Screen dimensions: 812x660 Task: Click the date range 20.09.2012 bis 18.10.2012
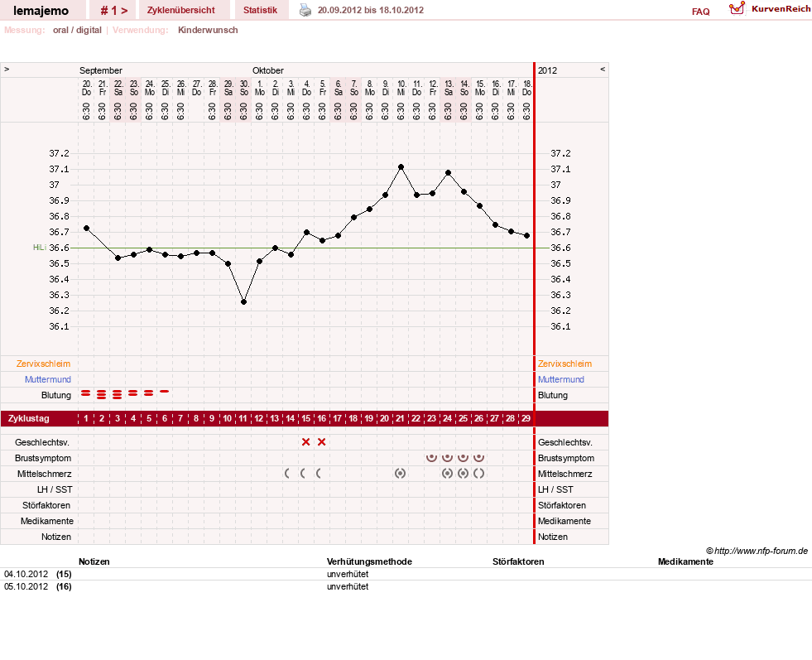point(371,10)
